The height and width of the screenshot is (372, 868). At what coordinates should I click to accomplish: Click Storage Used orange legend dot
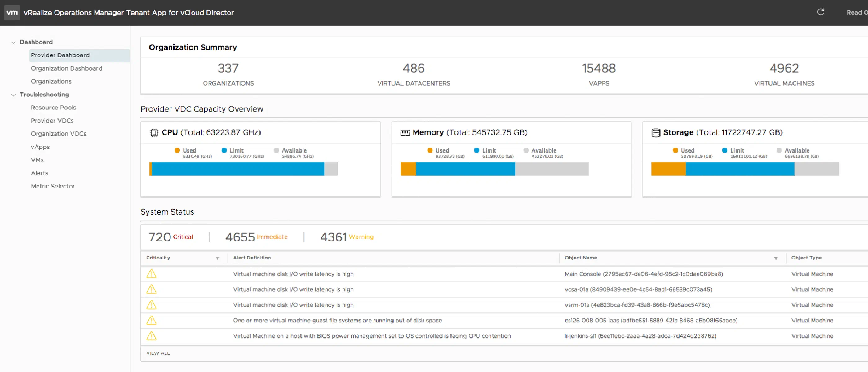click(675, 150)
